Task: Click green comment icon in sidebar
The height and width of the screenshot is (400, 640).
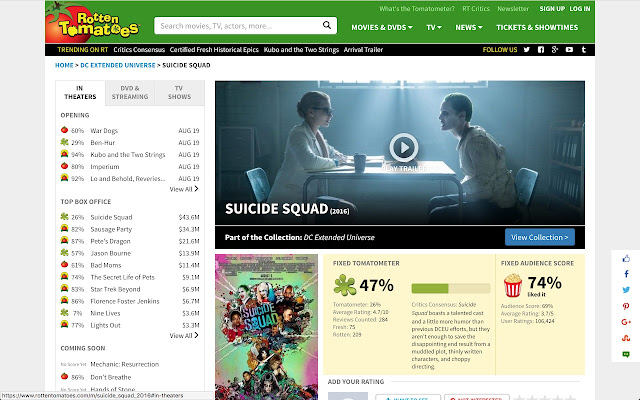Action: (626, 354)
